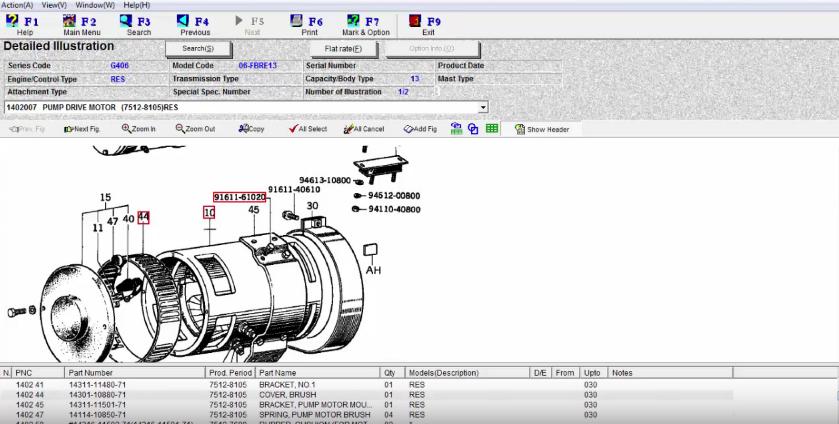839x424 pixels.
Task: Click the AH label in the diagram
Action: 373,270
